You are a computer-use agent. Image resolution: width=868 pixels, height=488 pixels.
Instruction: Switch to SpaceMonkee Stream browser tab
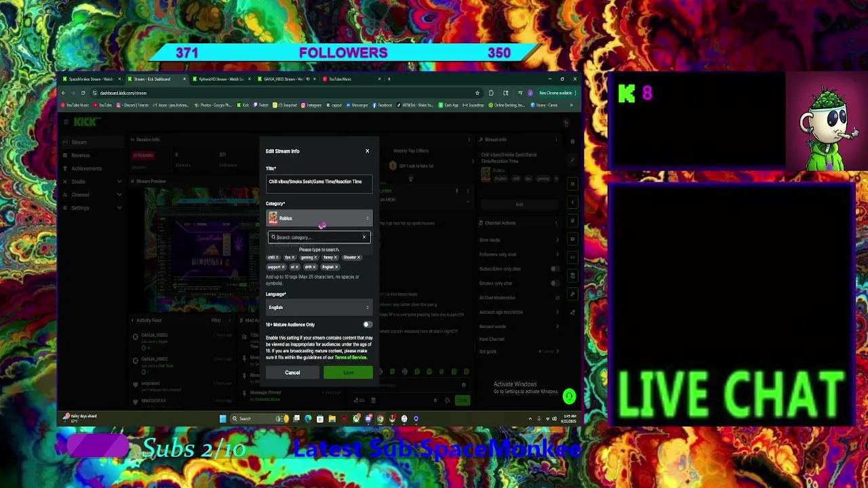point(90,79)
